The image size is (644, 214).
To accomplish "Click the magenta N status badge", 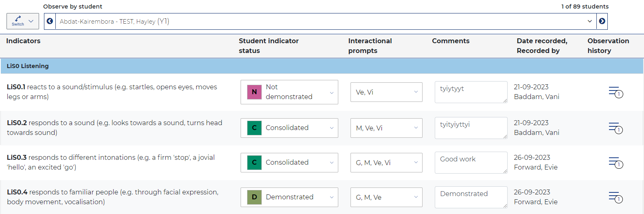I will [x=254, y=92].
